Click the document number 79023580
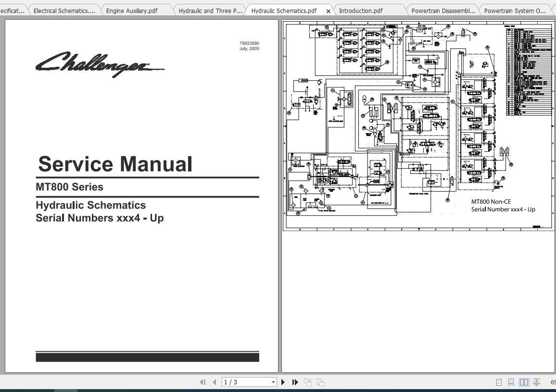The image size is (556, 392). pos(249,43)
